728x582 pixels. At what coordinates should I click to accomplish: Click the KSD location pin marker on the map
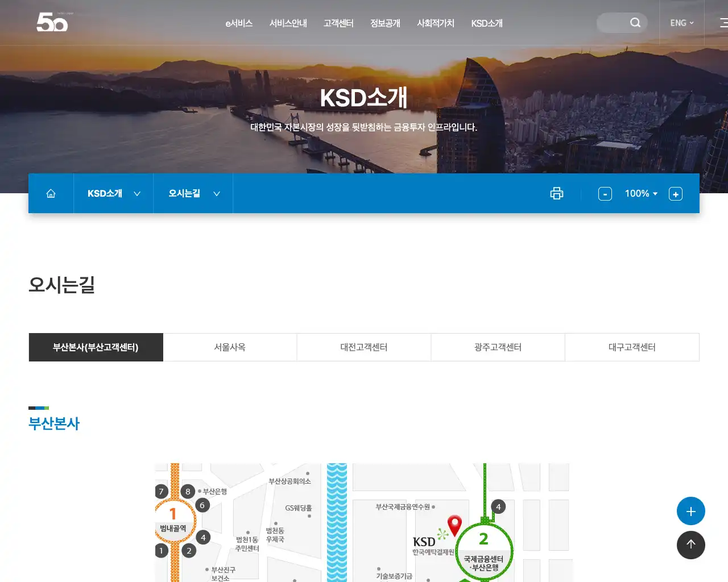point(454,523)
